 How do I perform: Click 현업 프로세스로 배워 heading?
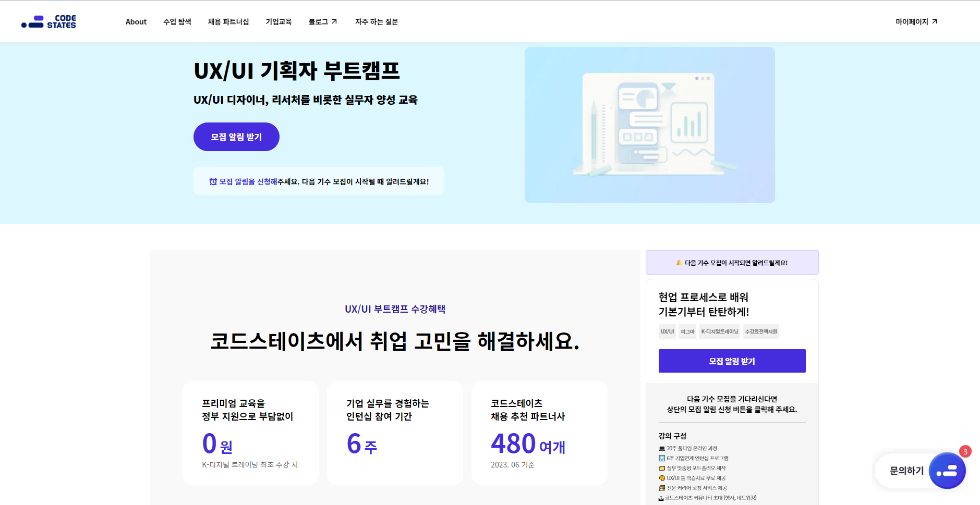704,297
